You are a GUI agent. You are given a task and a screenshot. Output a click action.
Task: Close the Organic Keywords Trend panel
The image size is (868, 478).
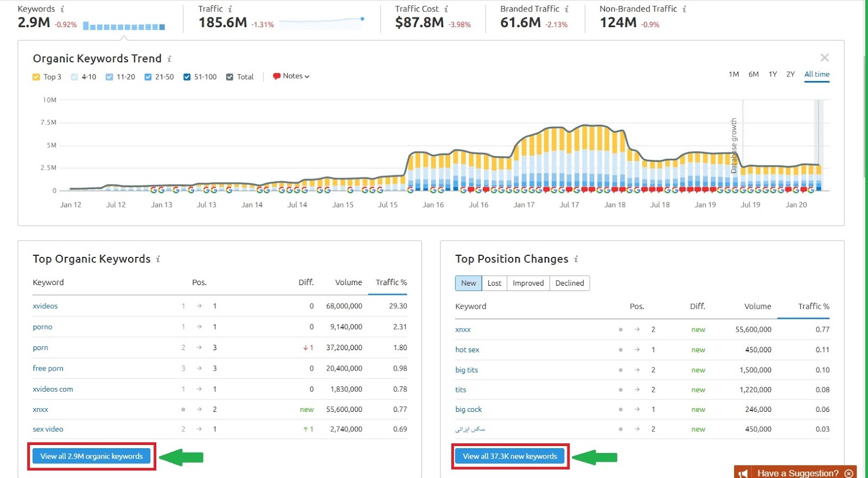[x=825, y=57]
